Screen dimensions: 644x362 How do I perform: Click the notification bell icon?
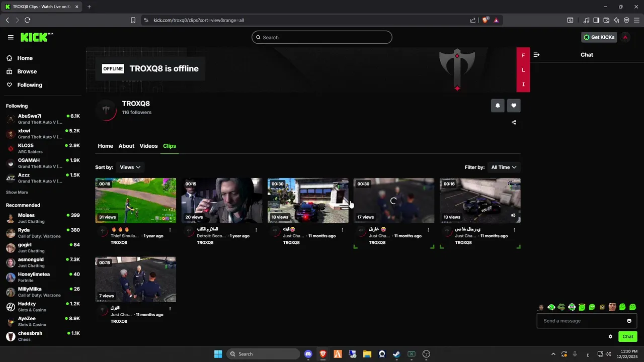pos(498,106)
